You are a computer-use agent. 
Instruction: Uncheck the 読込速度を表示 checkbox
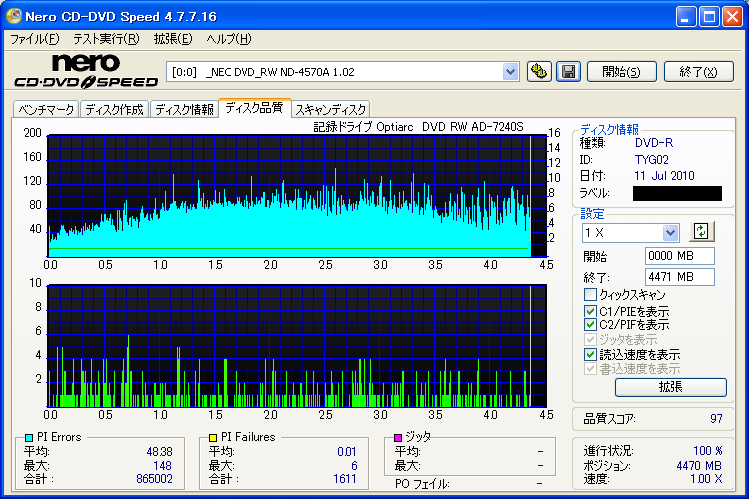[x=590, y=354]
